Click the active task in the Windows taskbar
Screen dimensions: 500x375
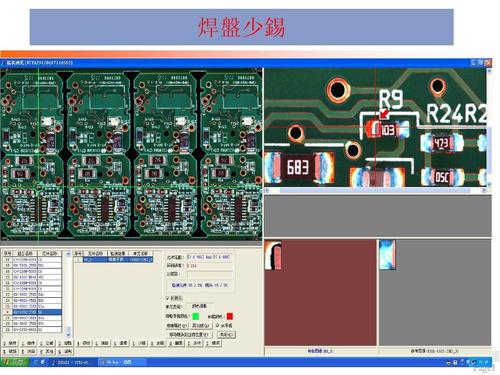pyautogui.click(x=121, y=362)
